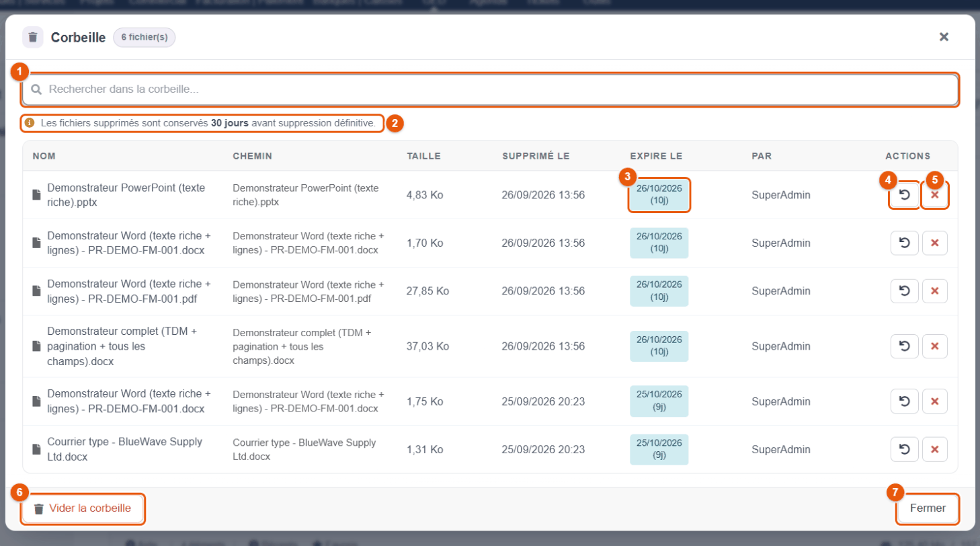
Task: Permanently delete the Demonstrateur complet docx
Action: 934,346
